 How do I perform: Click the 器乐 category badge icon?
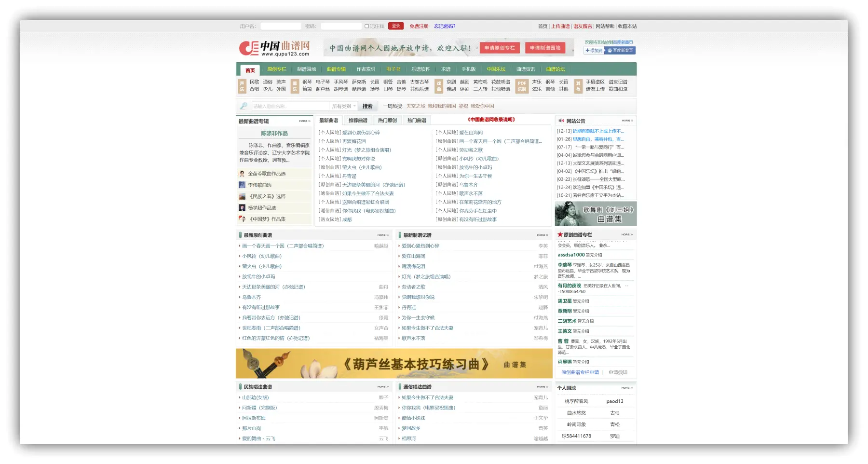pos(295,86)
